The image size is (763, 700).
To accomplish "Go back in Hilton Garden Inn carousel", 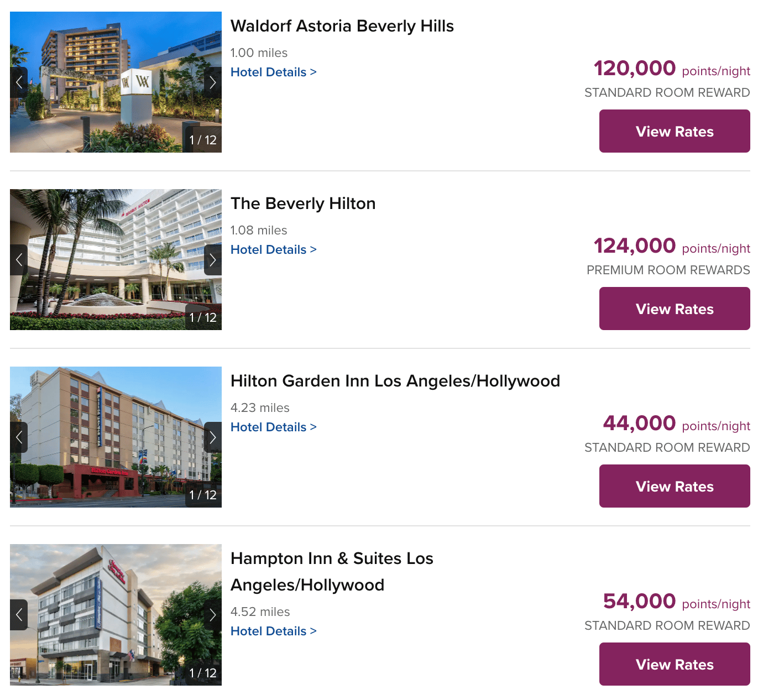I will (19, 437).
